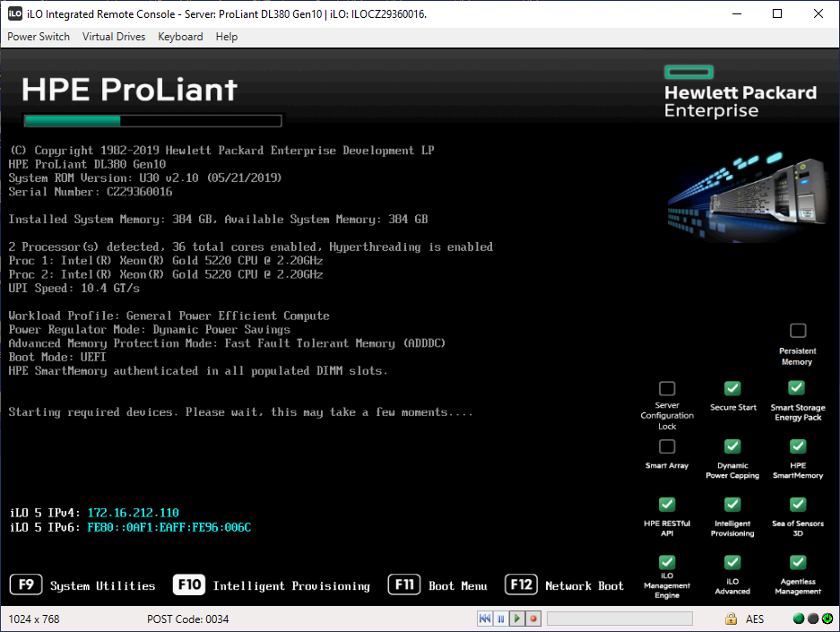The image size is (840, 632).
Task: Click the Serial Number: CZ29360016 line
Action: (x=91, y=192)
